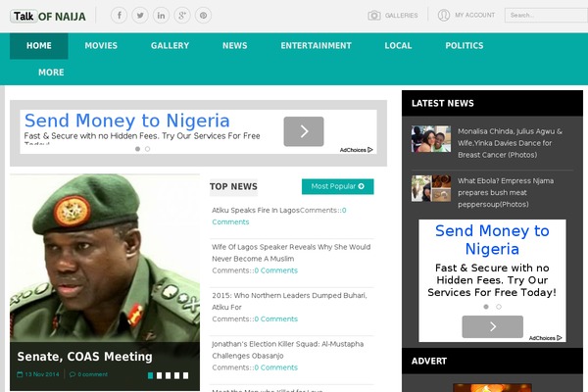Viewport: 588px width, 392px height.
Task: Open the Google Plus social icon
Action: pos(182,16)
